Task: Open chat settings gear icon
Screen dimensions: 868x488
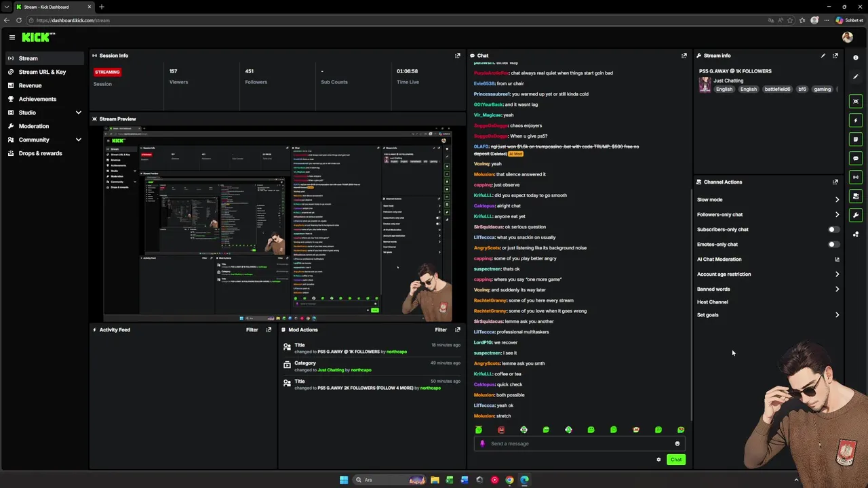Action: tap(658, 460)
